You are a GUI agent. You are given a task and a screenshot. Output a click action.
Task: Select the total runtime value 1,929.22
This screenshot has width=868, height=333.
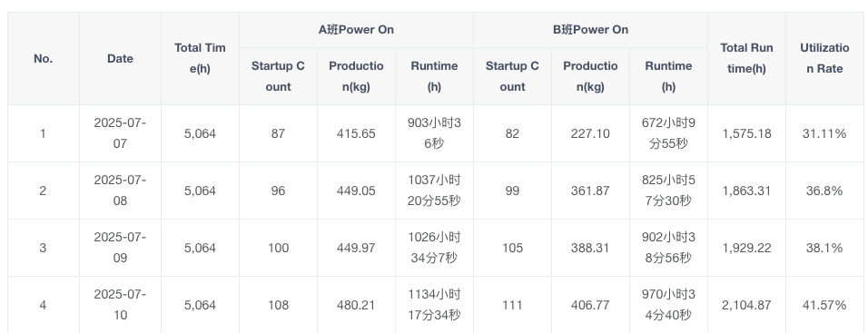click(746, 248)
